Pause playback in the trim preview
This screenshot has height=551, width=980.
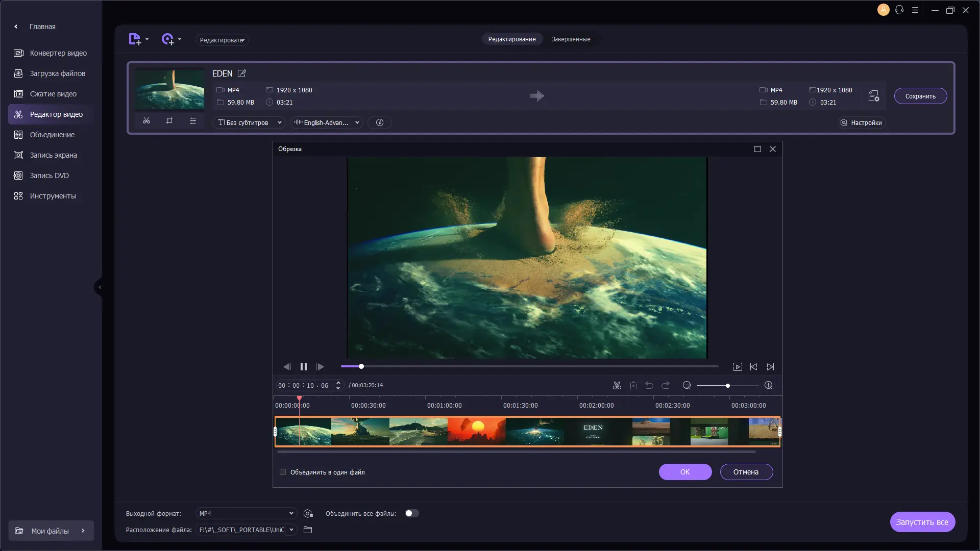(x=304, y=367)
